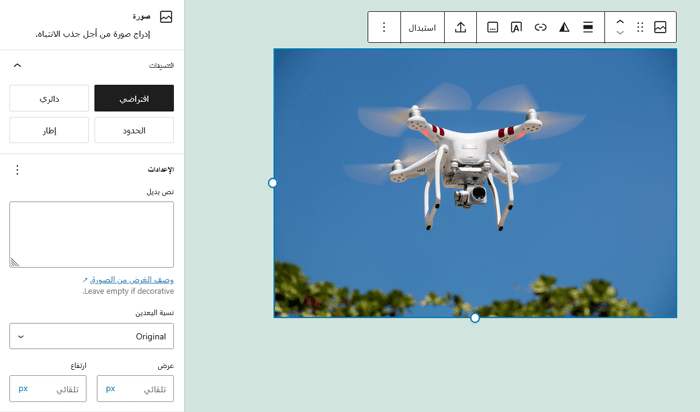Click the add caption icon
700x412 pixels.
tap(492, 27)
